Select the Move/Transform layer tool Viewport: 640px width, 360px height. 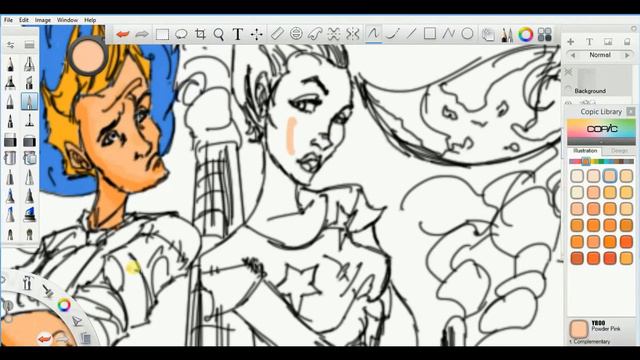coord(256,34)
